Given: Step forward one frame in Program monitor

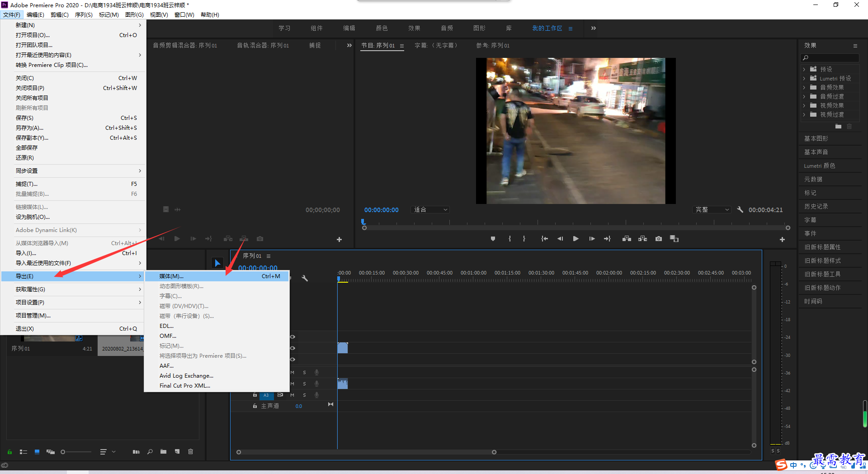Looking at the screenshot, I should (592, 239).
